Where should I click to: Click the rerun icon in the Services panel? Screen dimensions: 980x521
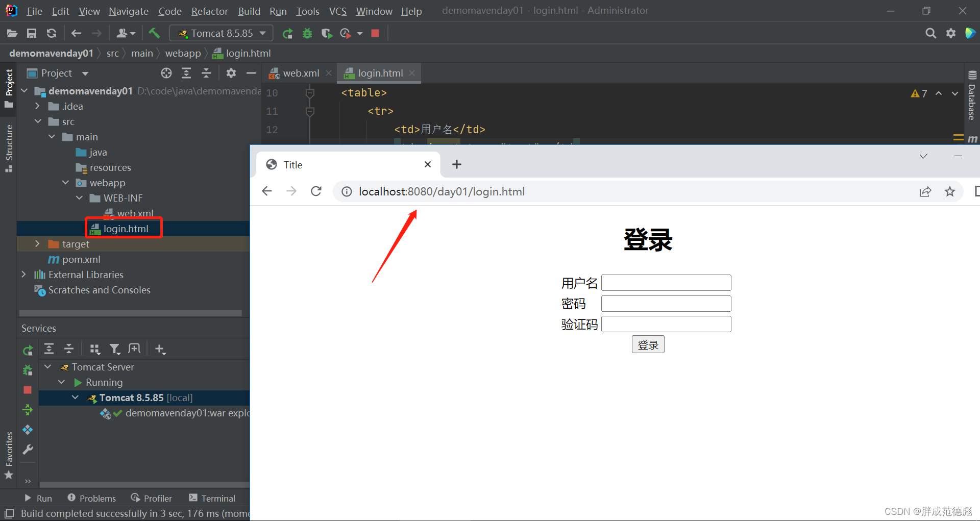click(x=28, y=350)
